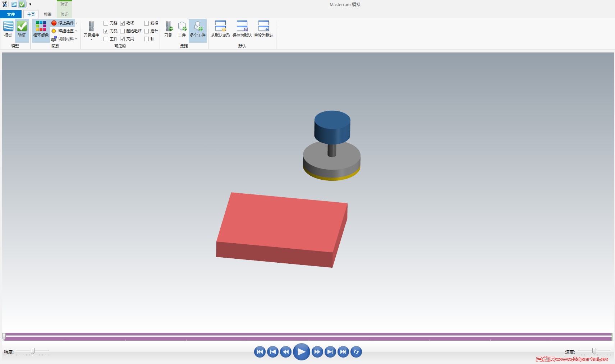Viewport: 615px width, 364px height.
Task: Click the 焦距 group label
Action: [x=184, y=46]
